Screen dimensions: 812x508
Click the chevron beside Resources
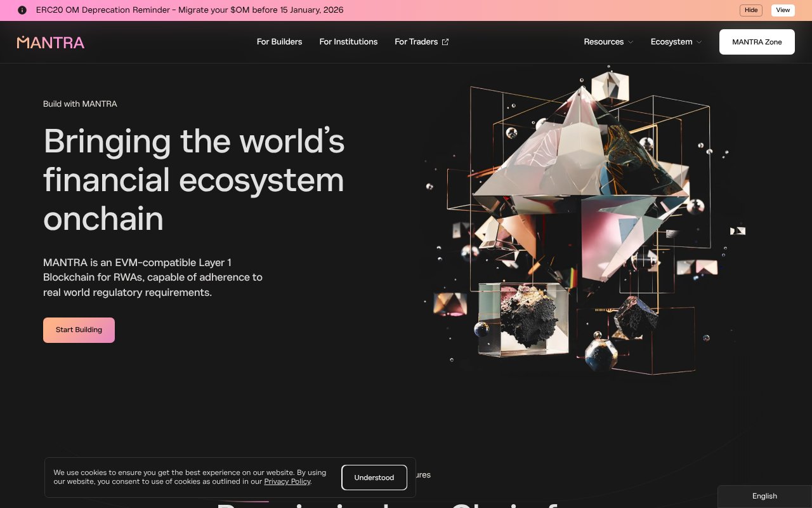click(x=630, y=42)
